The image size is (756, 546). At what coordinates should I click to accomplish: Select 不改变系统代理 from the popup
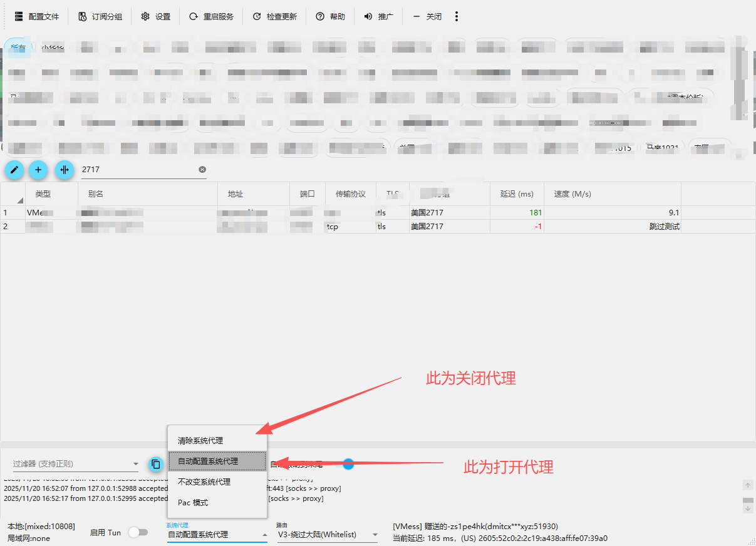(x=217, y=482)
